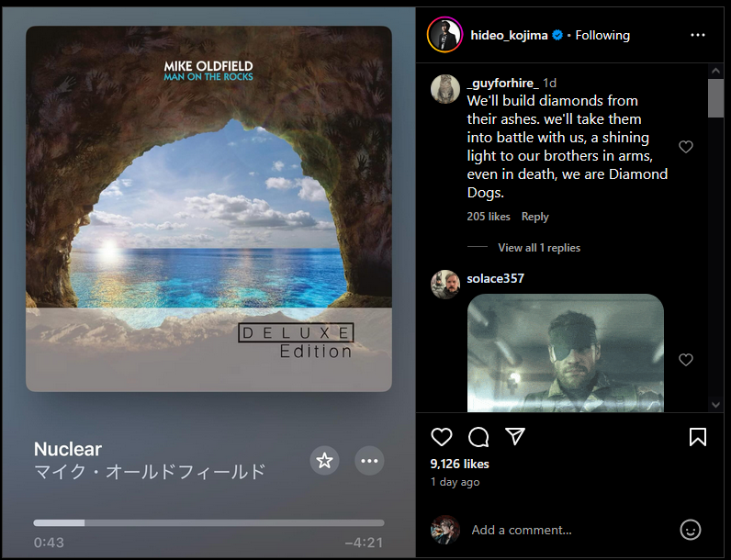Viewport: 731px width, 560px height.
Task: Open post options three-dot menu
Action: tap(697, 35)
